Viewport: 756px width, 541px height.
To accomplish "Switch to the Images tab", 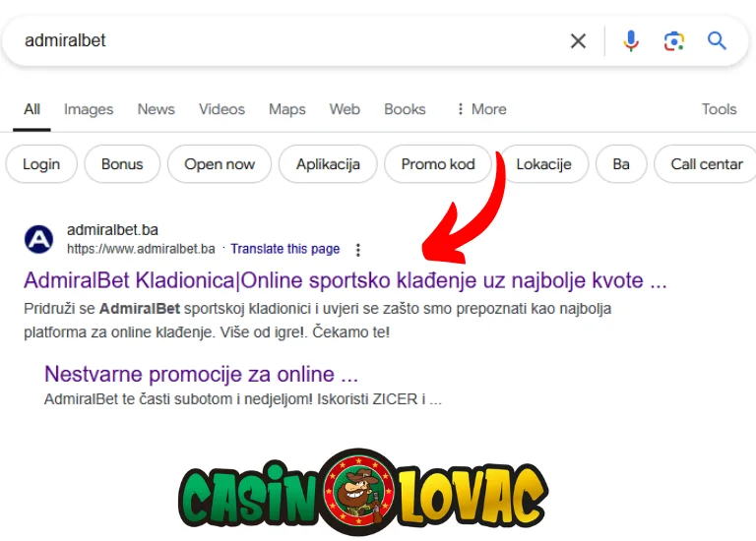I will (89, 109).
